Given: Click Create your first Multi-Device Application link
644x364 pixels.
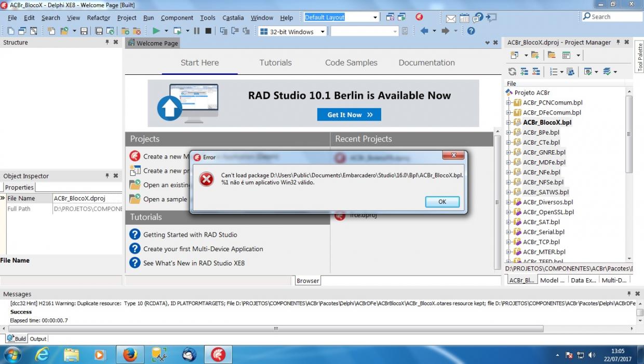Looking at the screenshot, I should tap(203, 249).
